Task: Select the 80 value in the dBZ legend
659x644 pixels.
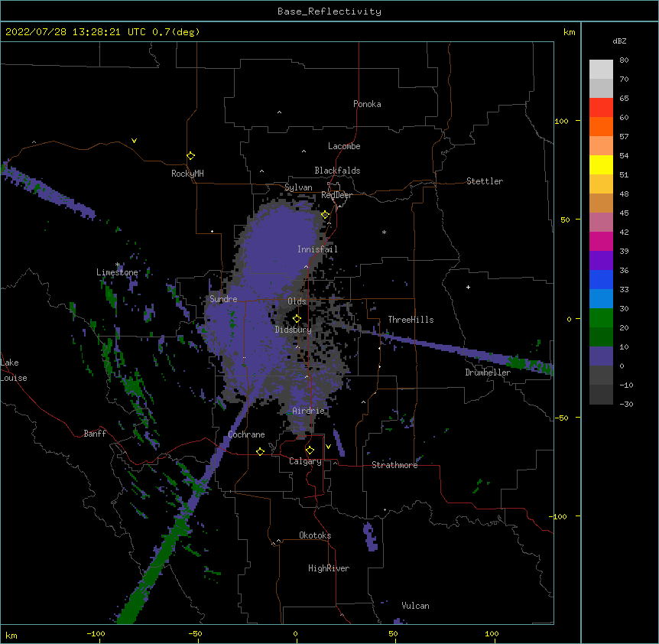Action: [x=624, y=60]
